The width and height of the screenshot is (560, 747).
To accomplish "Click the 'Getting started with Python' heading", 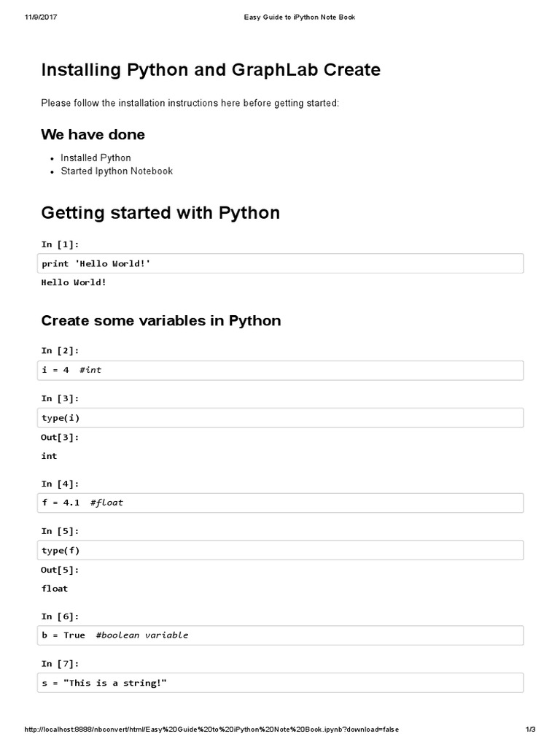I will coord(160,213).
